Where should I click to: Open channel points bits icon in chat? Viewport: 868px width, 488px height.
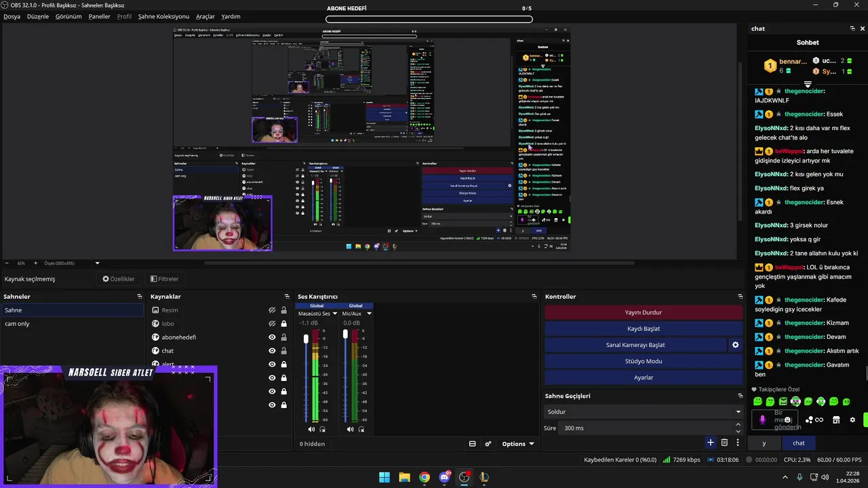(x=814, y=420)
